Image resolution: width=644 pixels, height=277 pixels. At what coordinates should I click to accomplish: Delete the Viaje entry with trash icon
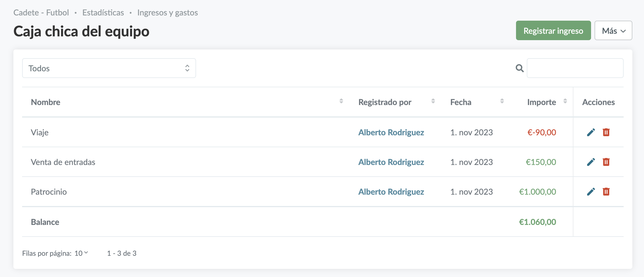(x=606, y=132)
